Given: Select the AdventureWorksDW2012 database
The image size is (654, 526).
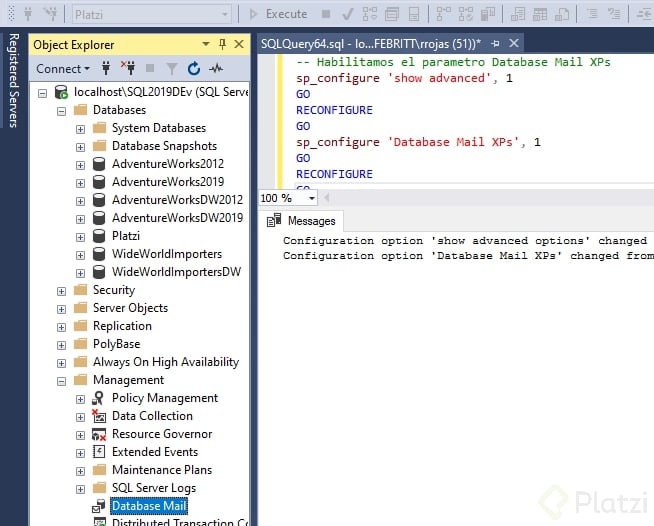Looking at the screenshot, I should (x=177, y=200).
